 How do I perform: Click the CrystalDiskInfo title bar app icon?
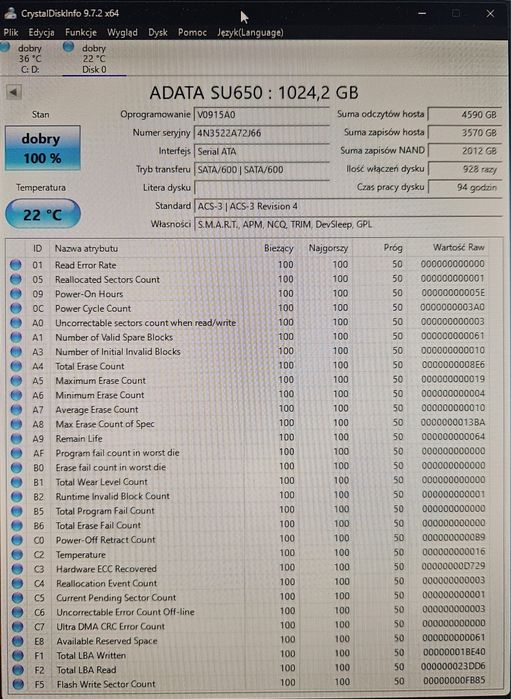pos(10,13)
